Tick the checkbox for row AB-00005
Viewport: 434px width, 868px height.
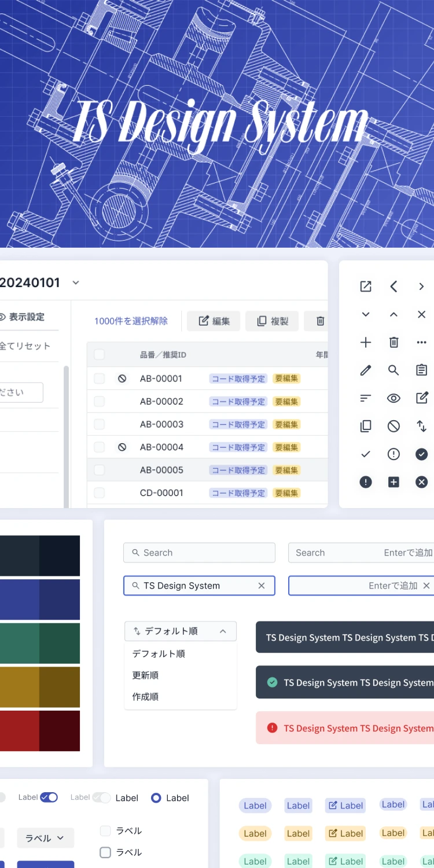pyautogui.click(x=100, y=470)
